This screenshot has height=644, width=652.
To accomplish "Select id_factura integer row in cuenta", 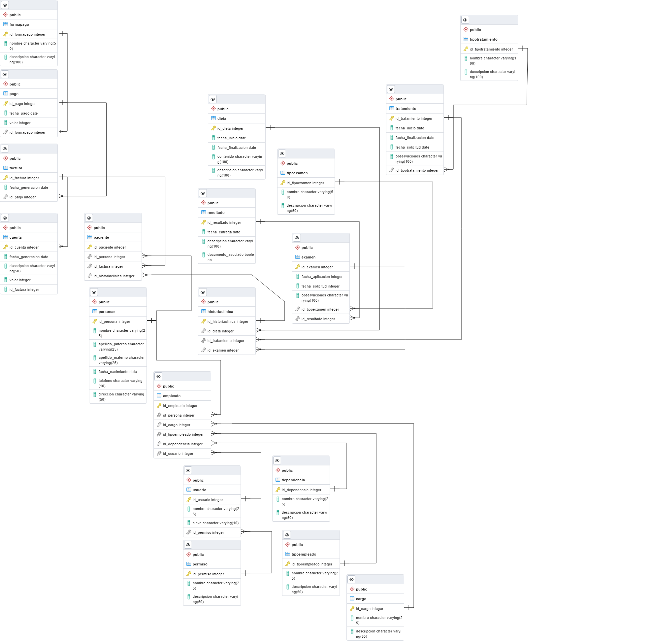I will point(24,289).
